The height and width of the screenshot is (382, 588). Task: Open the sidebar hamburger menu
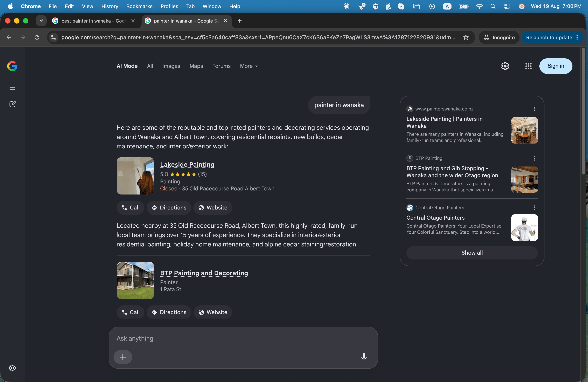tap(12, 89)
